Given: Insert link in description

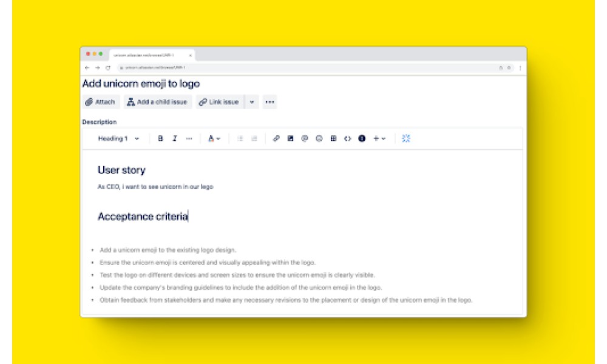Looking at the screenshot, I should click(276, 138).
